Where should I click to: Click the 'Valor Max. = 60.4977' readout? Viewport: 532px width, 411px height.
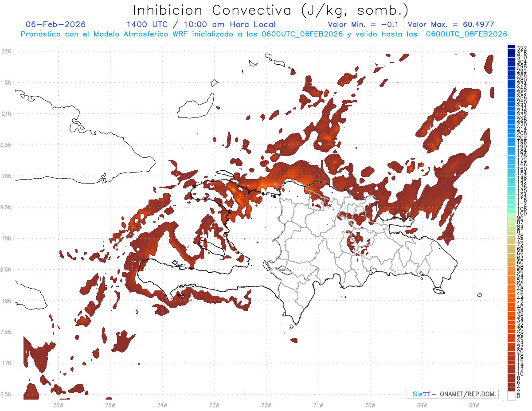click(x=451, y=24)
